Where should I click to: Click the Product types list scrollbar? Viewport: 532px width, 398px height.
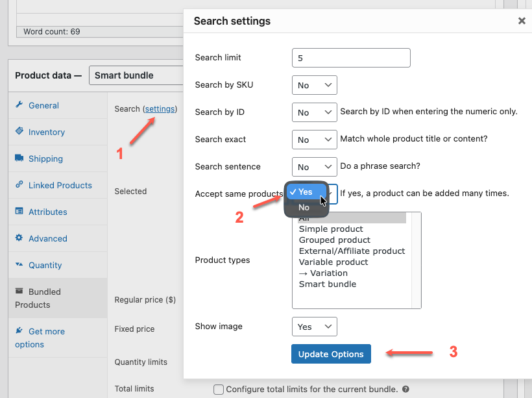(417, 260)
